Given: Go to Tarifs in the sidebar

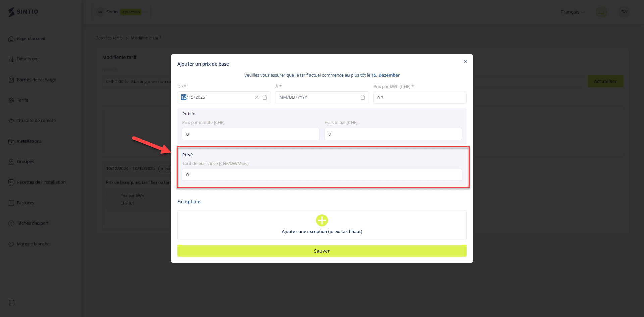Looking at the screenshot, I should point(22,100).
